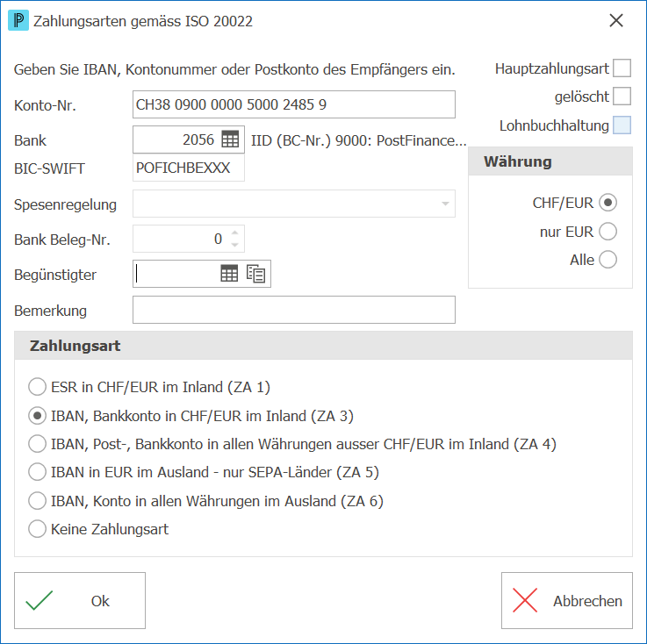Enable the Hauptzahlungsart checkbox
The image size is (647, 644).
[622, 68]
